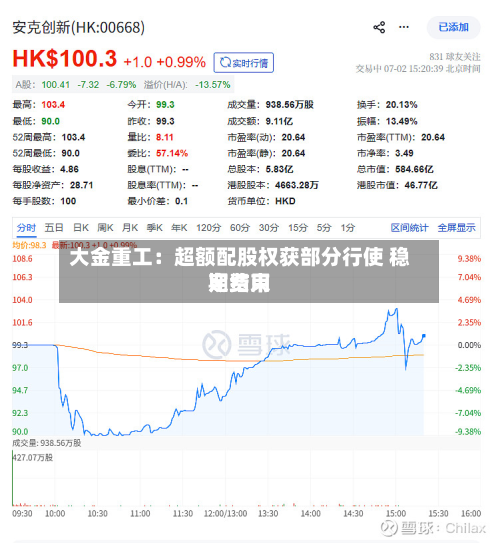Viewport: 500px width, 543px height.
Task: Open the 月K chart tab
Action: [130, 228]
